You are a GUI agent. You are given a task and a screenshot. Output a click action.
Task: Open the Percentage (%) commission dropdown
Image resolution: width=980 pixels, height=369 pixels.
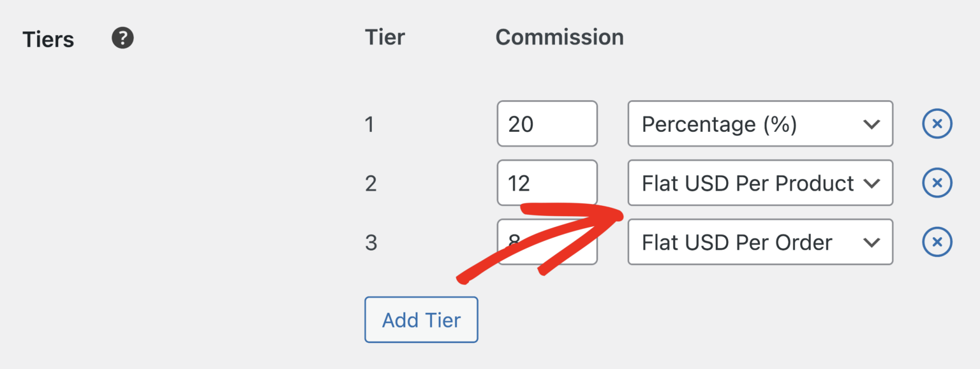point(759,124)
